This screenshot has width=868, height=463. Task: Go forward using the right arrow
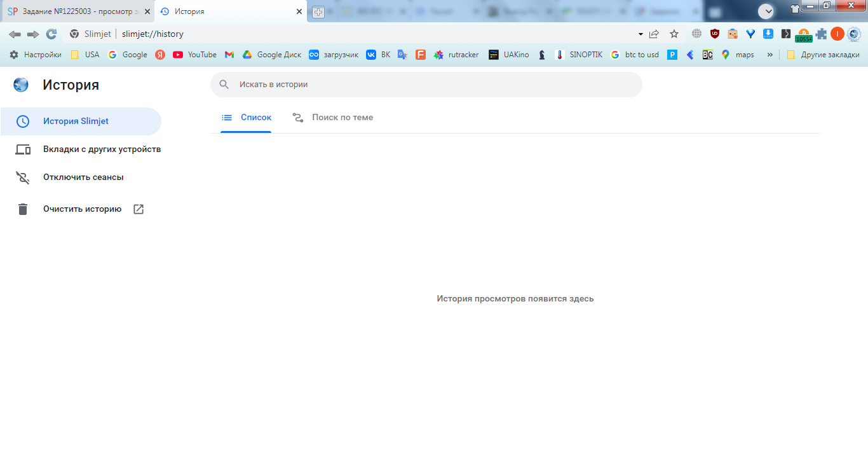pyautogui.click(x=33, y=34)
